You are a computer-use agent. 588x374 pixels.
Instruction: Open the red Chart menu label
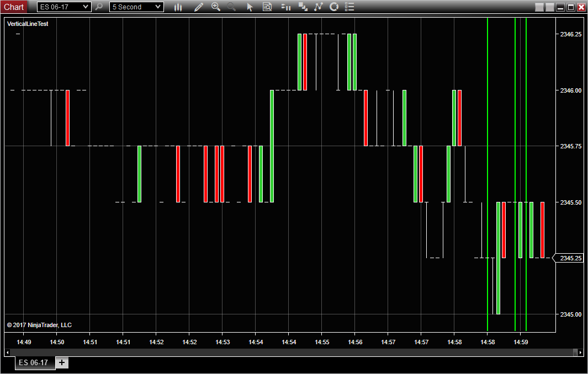coord(14,7)
